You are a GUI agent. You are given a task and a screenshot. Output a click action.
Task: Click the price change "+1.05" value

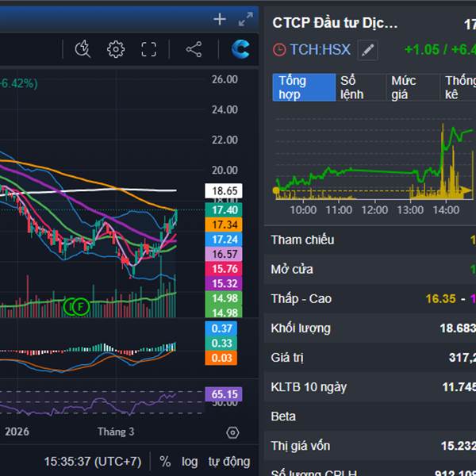click(x=422, y=49)
